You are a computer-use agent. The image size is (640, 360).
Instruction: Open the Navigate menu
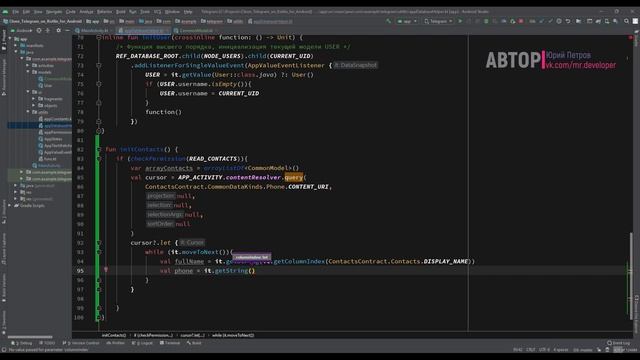54,12
